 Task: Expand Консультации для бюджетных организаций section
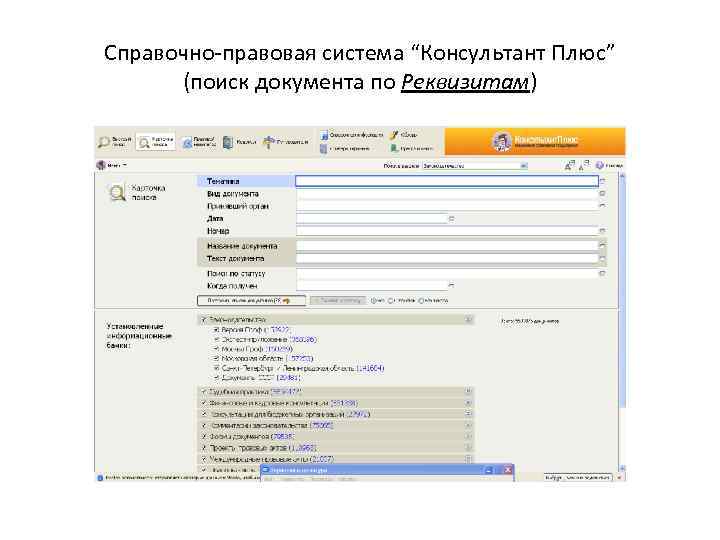click(x=468, y=414)
